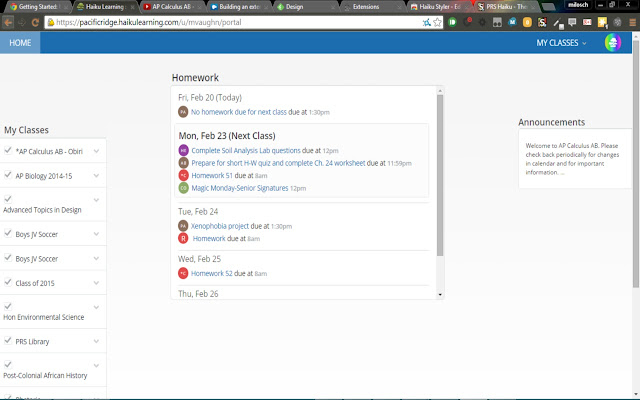640x400 pixels.
Task: Click avatar next to No homework due
Action: point(183,111)
